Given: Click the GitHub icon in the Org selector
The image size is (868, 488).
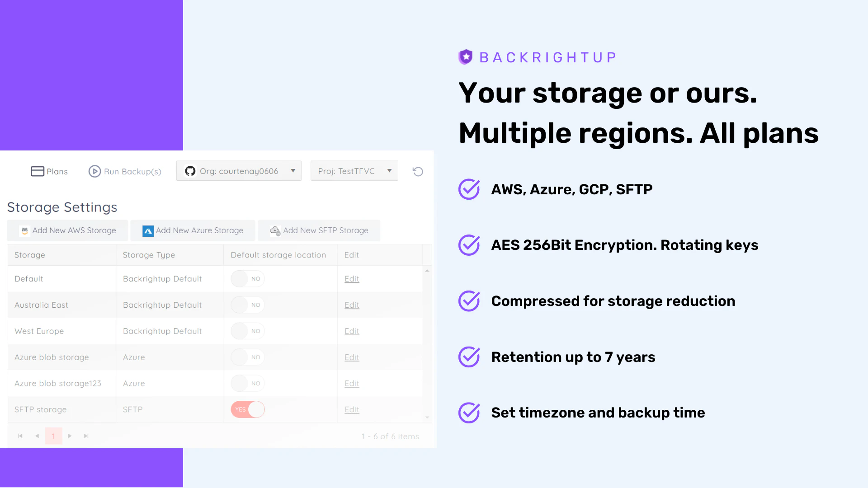Looking at the screenshot, I should point(190,171).
